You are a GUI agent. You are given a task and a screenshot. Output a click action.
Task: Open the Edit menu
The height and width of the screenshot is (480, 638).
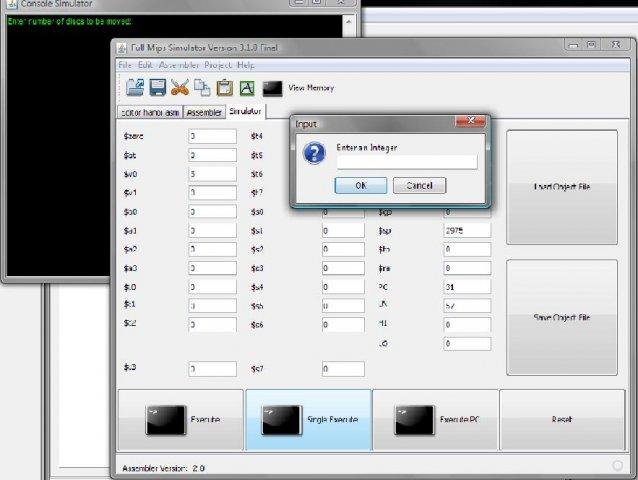[145, 65]
